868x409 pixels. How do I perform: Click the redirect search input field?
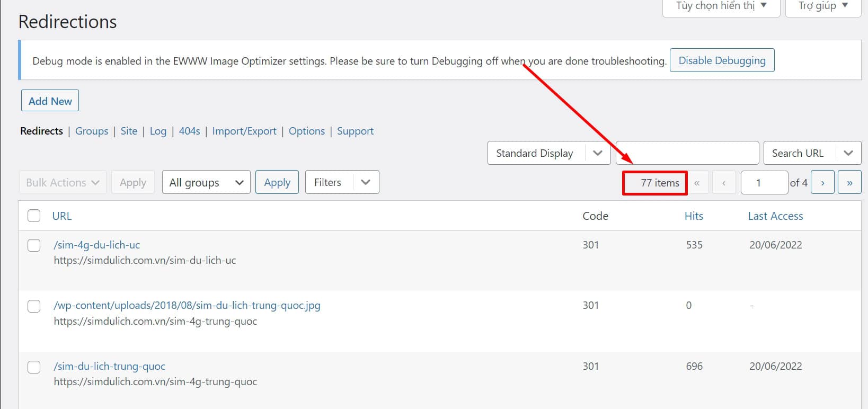point(687,153)
